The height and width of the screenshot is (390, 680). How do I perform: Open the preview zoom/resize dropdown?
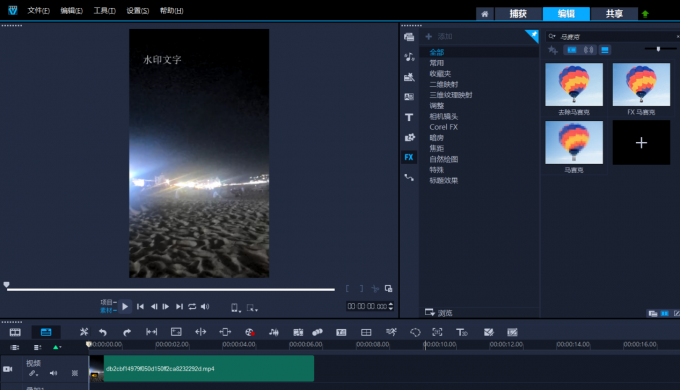point(252,308)
